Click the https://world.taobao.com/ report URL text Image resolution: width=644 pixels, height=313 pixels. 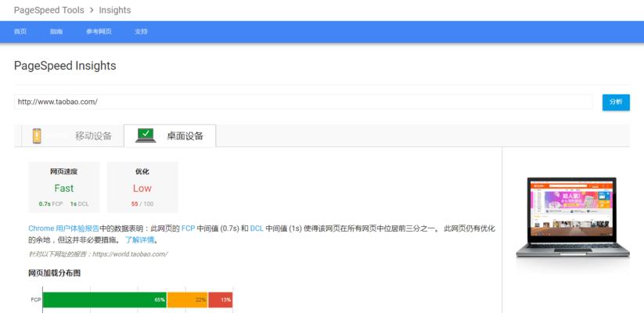130,254
